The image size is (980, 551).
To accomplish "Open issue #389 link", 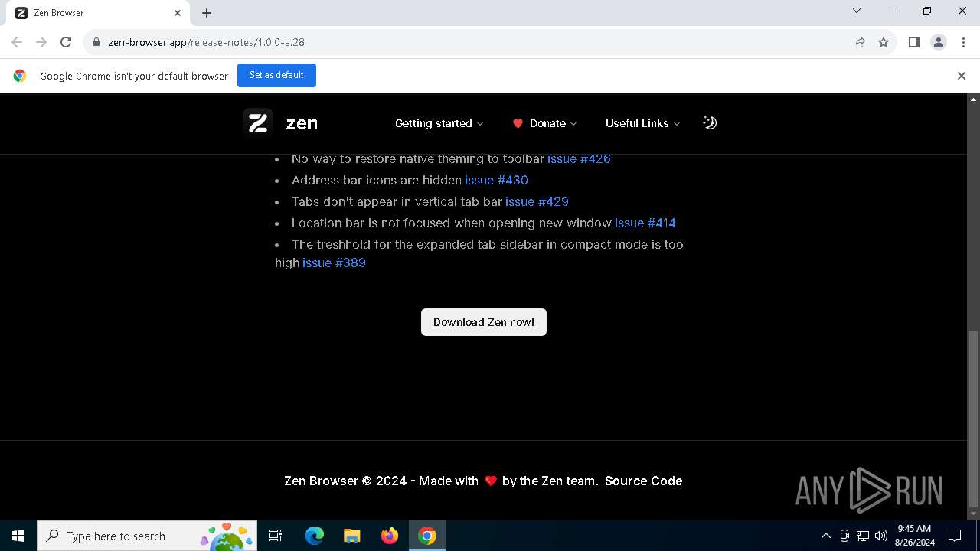I will (x=334, y=263).
